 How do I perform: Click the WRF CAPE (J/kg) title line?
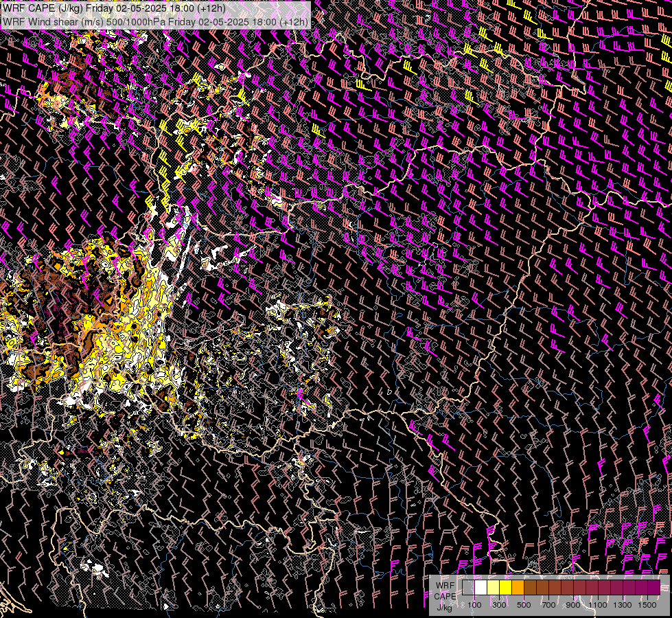point(114,8)
